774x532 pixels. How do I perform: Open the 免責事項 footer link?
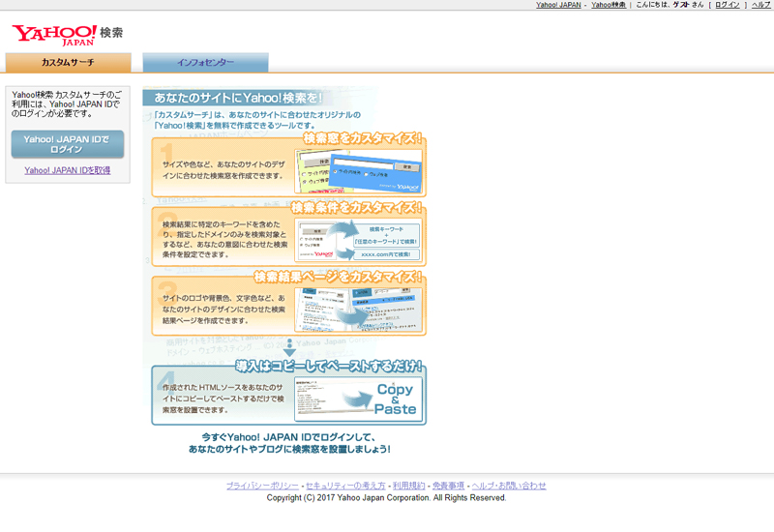448,486
